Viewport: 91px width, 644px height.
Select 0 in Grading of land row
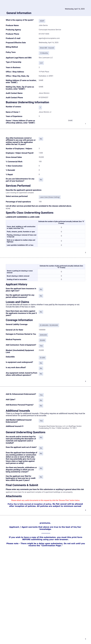(61, 279)
